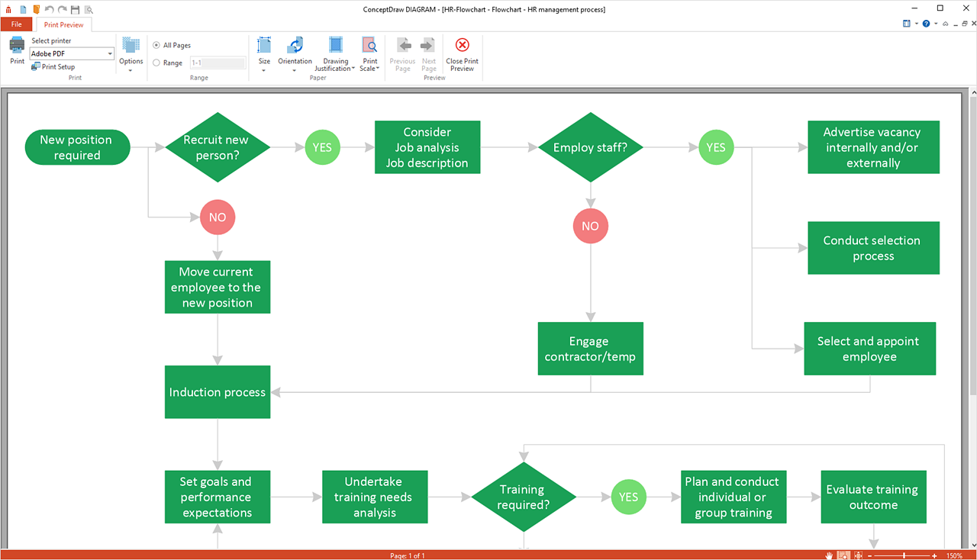Click Close Print Preview
Viewport: 977px width, 560px height.
click(x=462, y=54)
